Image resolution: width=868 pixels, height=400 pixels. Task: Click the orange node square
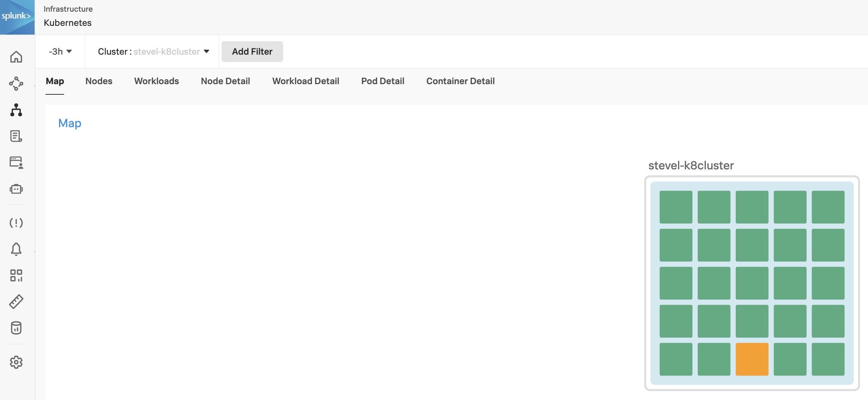752,359
